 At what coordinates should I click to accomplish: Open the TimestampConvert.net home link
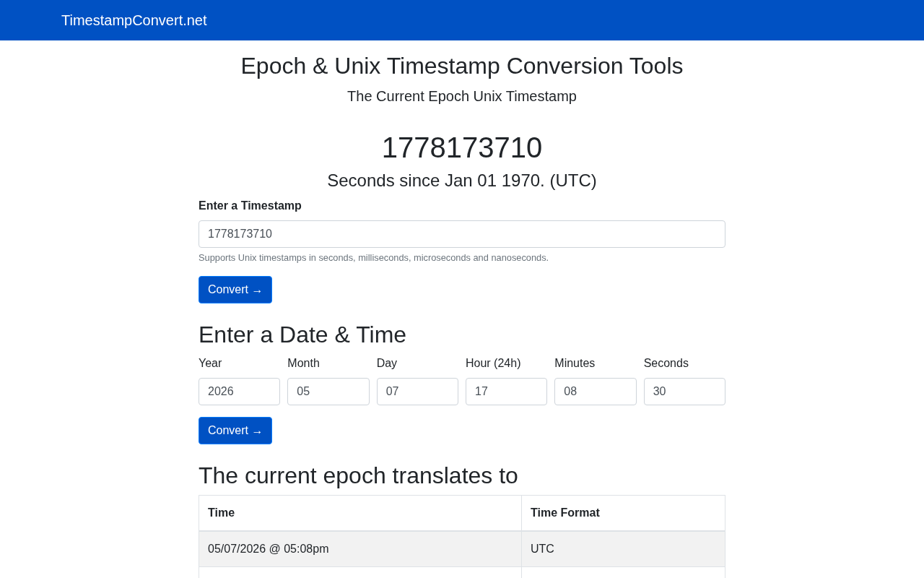pos(134,20)
